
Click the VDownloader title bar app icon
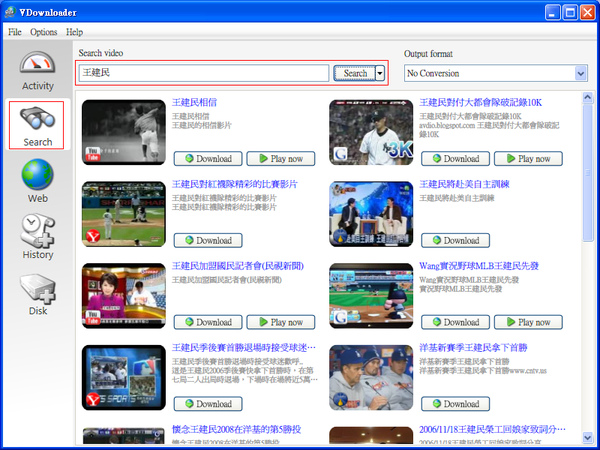click(10, 12)
